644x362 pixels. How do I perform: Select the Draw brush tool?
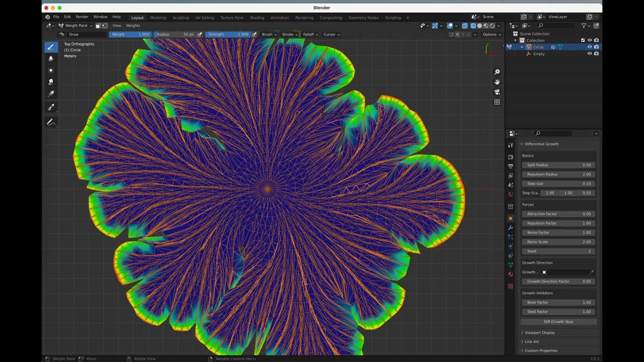point(51,47)
